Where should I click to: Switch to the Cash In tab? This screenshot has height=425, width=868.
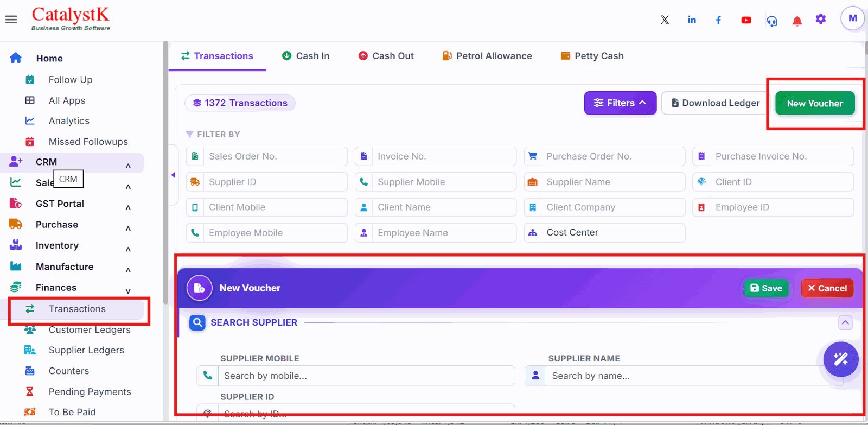pyautogui.click(x=306, y=56)
